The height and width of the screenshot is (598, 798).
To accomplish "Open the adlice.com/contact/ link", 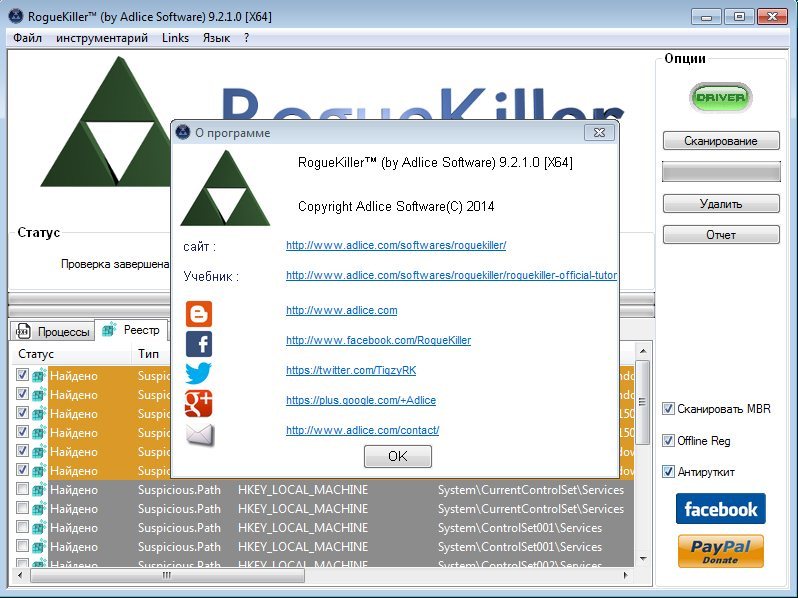I will (362, 430).
